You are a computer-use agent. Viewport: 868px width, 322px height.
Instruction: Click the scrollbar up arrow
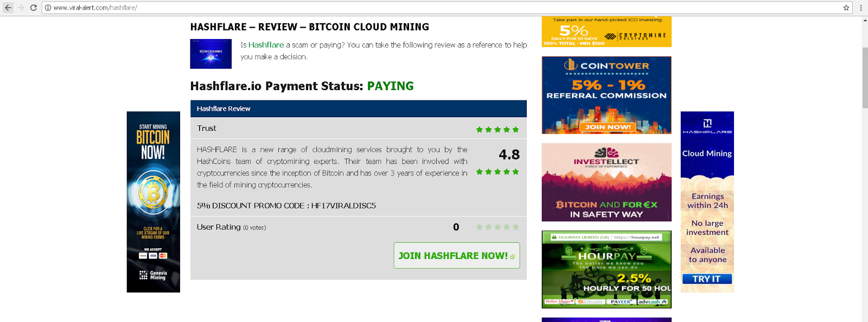point(865,20)
